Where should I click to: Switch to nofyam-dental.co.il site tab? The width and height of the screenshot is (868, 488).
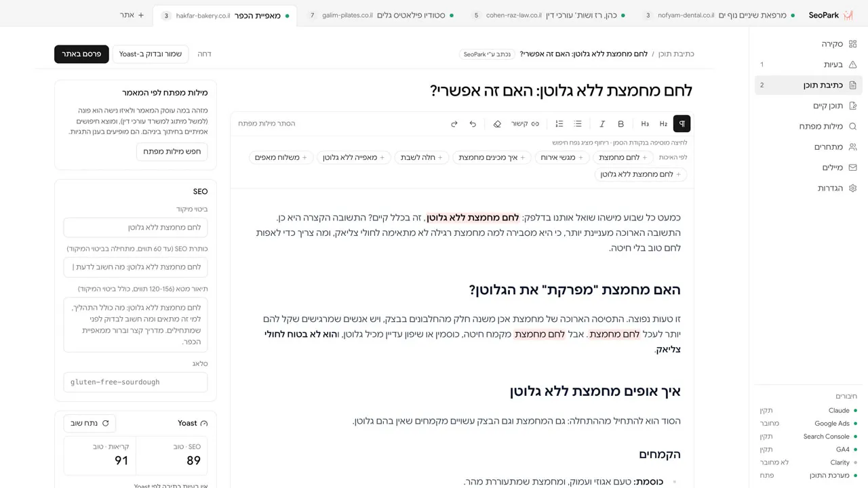click(718, 15)
